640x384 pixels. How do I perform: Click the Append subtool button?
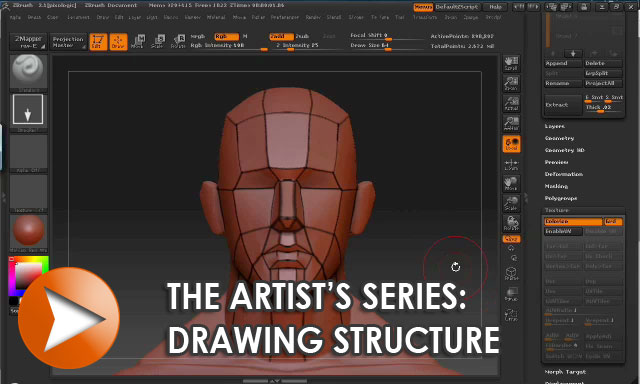563,63
